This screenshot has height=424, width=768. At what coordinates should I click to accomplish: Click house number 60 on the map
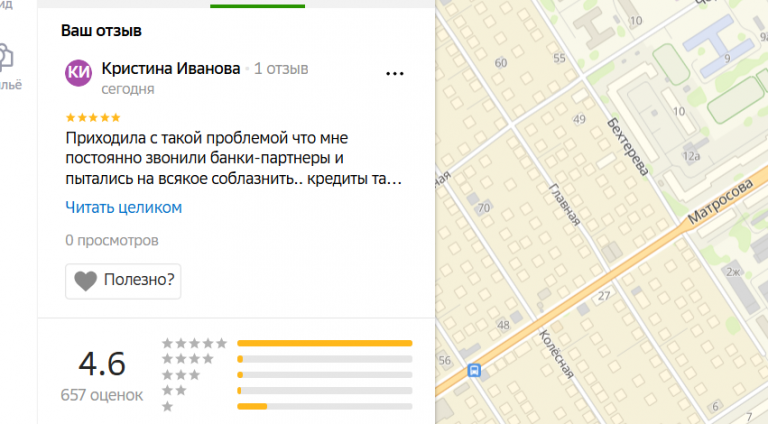coord(501,63)
